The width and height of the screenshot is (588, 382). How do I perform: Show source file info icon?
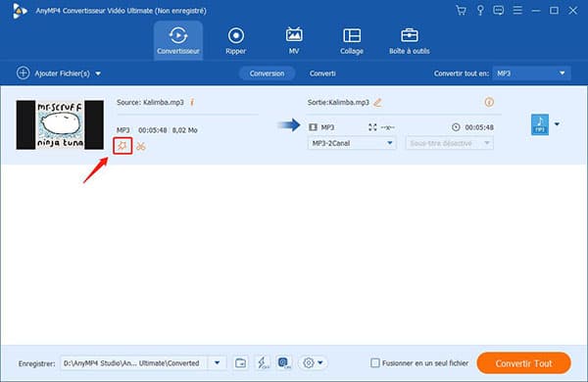pos(192,102)
